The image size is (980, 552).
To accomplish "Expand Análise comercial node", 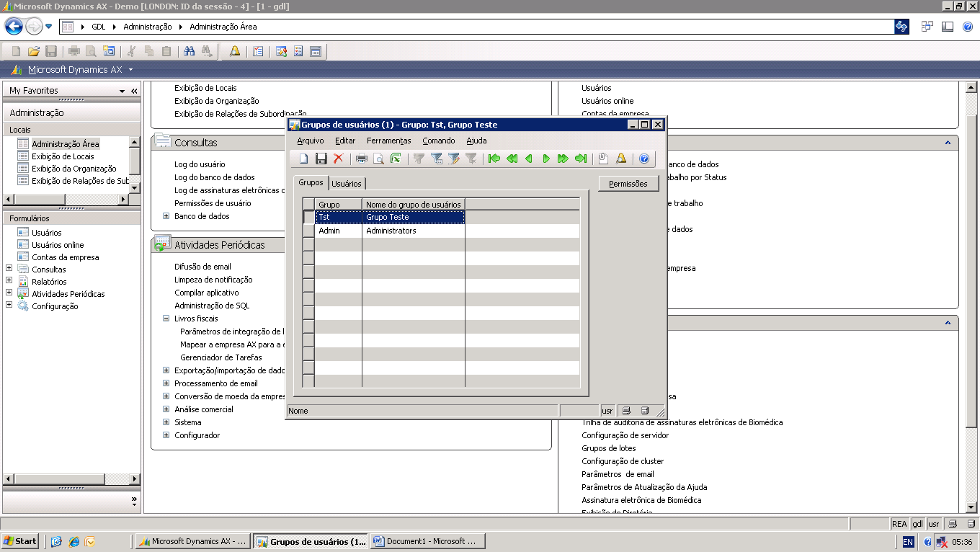I will pos(166,409).
